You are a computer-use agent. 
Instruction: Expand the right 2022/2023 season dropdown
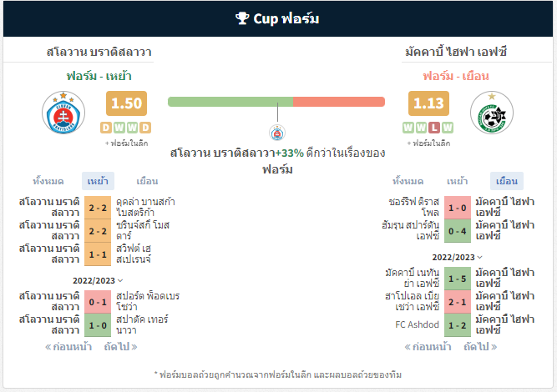[457, 257]
